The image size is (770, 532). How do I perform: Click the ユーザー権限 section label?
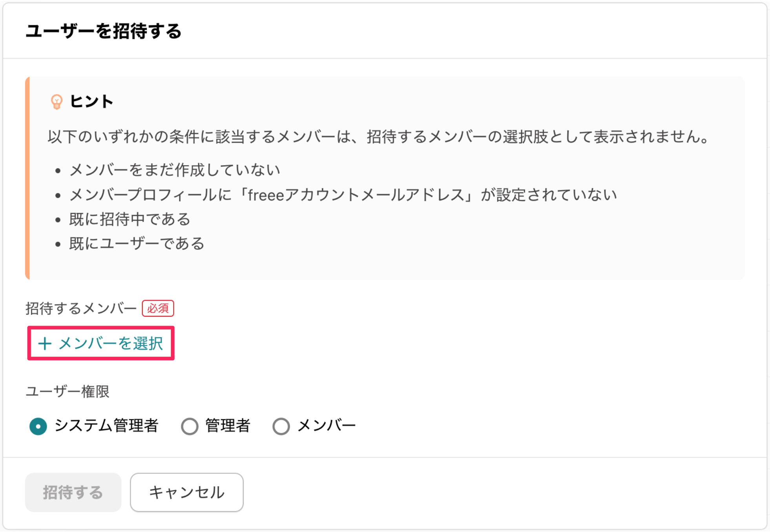coord(68,391)
